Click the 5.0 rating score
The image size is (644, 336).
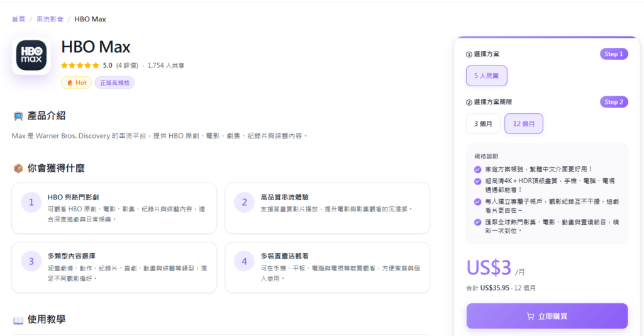[x=108, y=65]
